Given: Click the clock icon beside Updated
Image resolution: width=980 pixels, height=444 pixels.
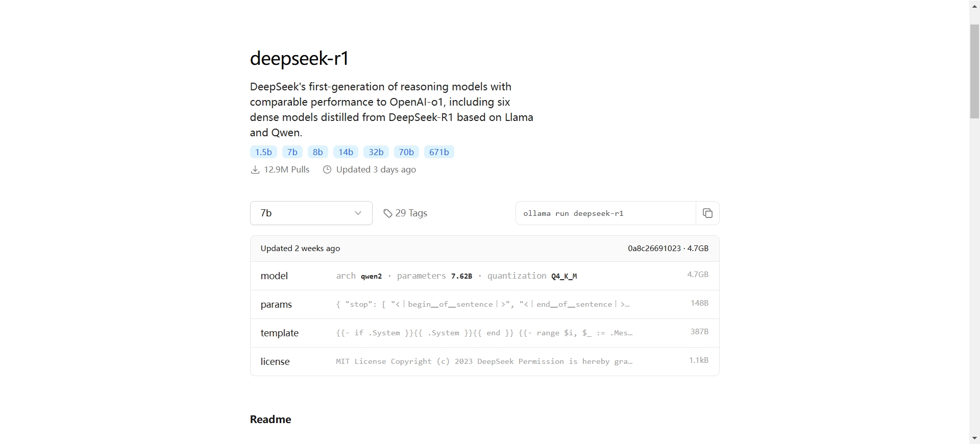Looking at the screenshot, I should tap(327, 169).
